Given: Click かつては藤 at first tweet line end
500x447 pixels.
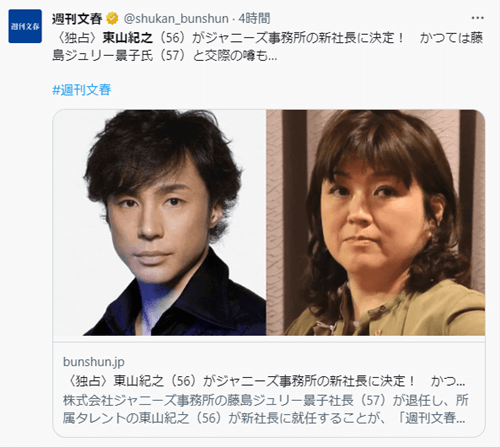Looking at the screenshot, I should point(451,38).
